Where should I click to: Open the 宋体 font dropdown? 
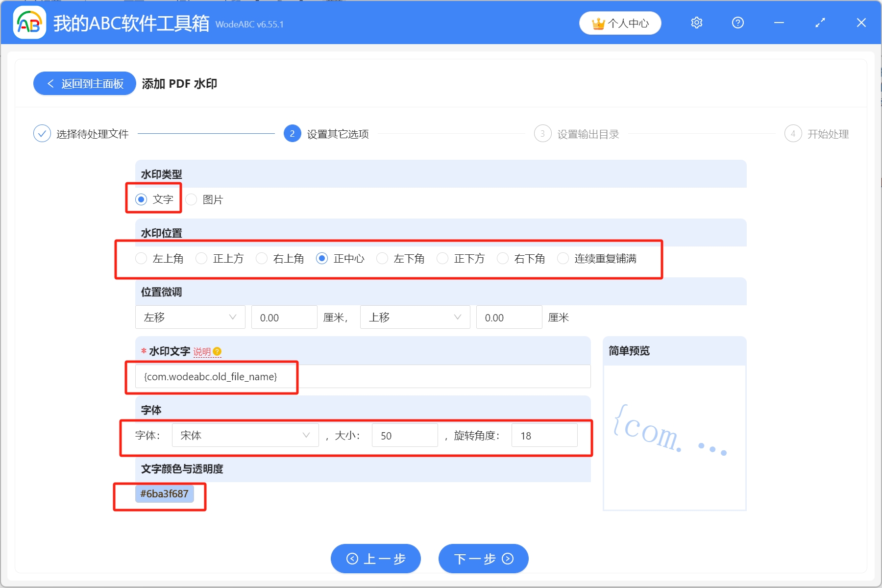click(x=245, y=436)
